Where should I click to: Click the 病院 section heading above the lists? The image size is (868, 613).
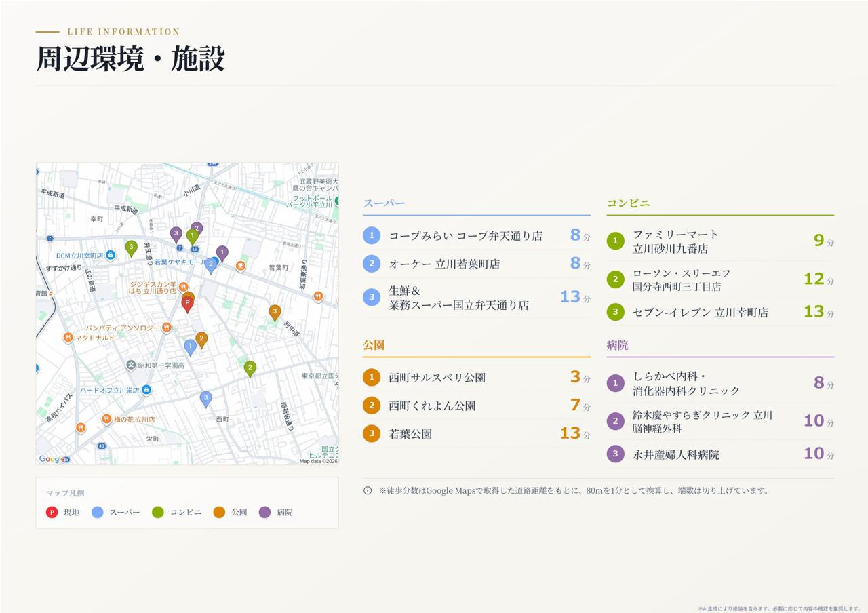tap(617, 344)
